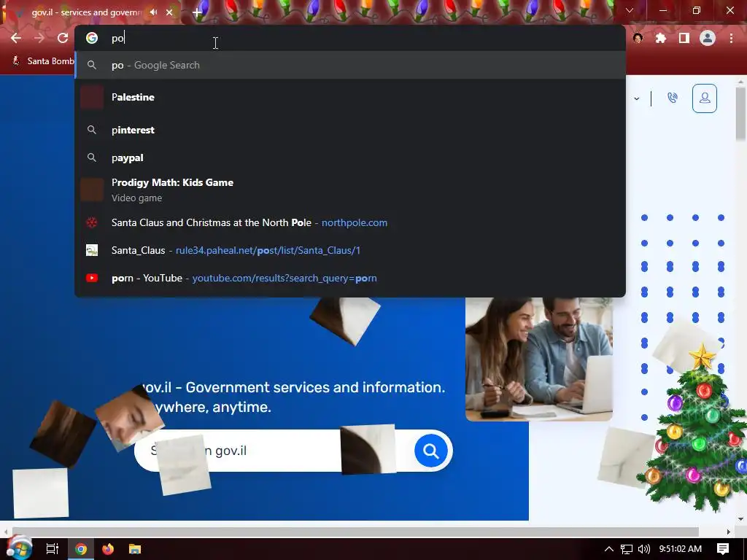747x560 pixels.
Task: Open the tab search chevron
Action: (630, 10)
